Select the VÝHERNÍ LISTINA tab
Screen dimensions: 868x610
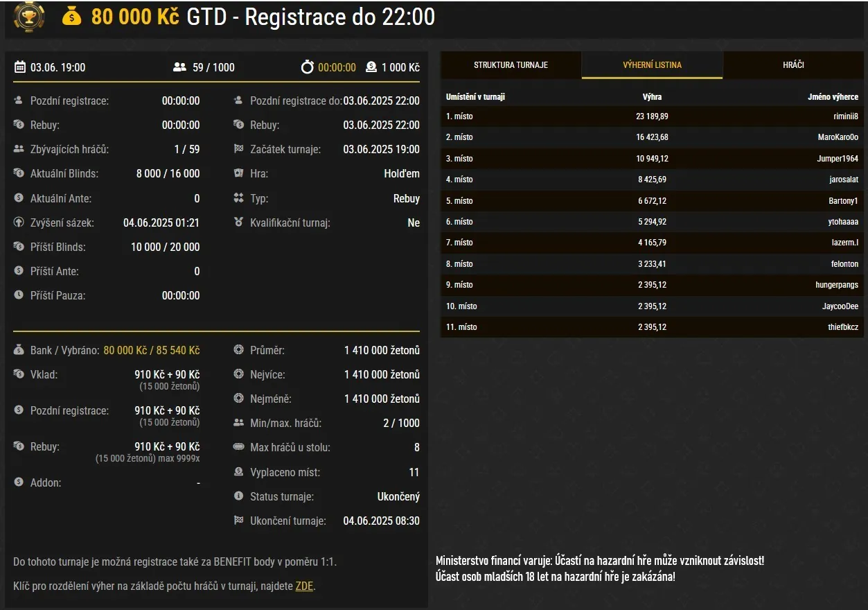coord(652,65)
